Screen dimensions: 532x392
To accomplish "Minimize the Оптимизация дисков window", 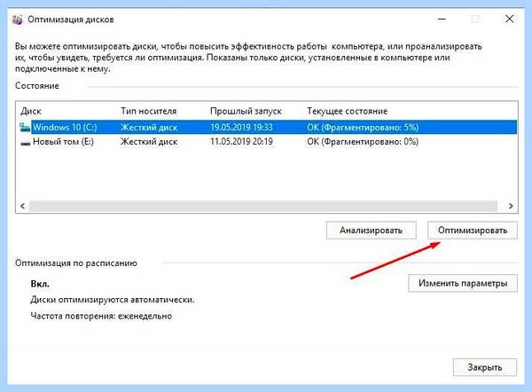I will click(x=442, y=19).
